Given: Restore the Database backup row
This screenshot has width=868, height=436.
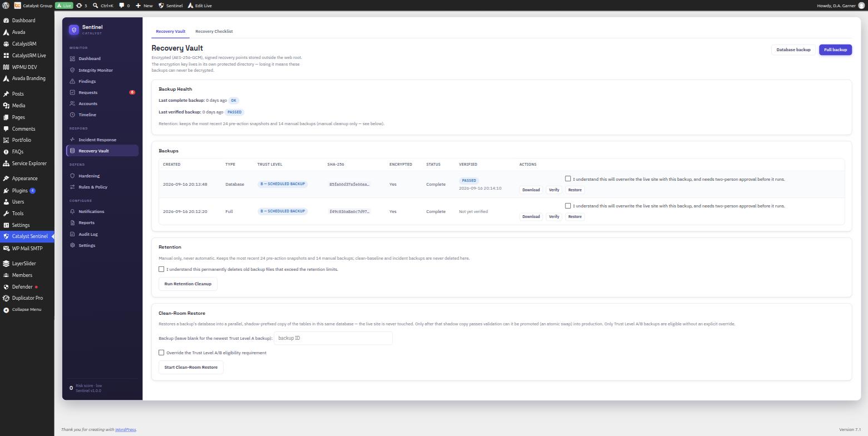Looking at the screenshot, I should (x=575, y=190).
